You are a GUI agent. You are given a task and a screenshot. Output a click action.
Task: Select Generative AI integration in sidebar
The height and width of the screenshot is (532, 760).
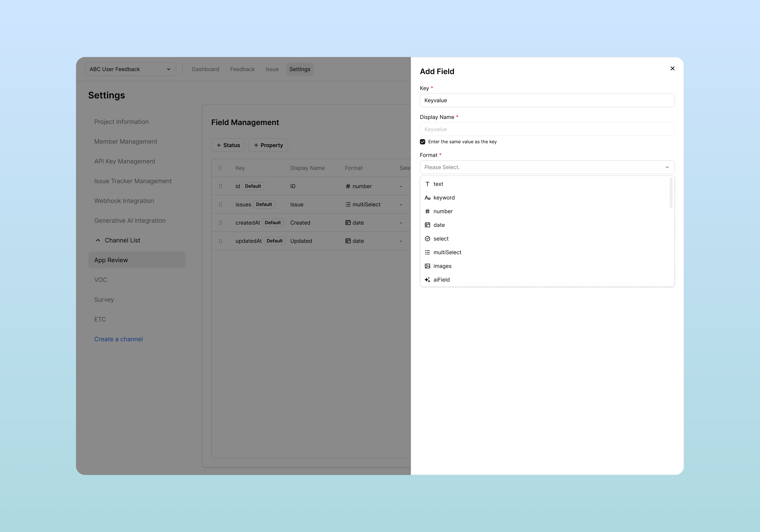coord(130,220)
